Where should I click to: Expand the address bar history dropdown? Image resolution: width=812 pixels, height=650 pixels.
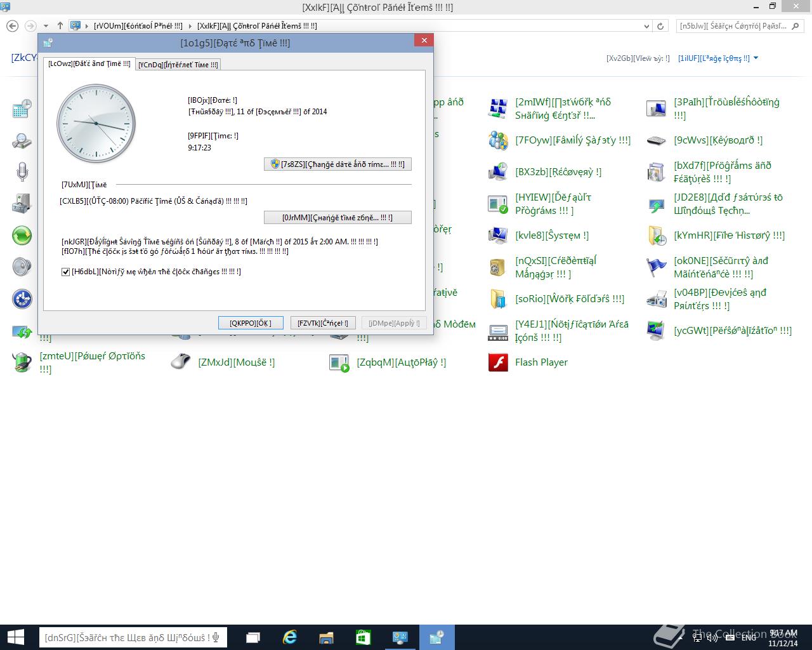[646, 26]
